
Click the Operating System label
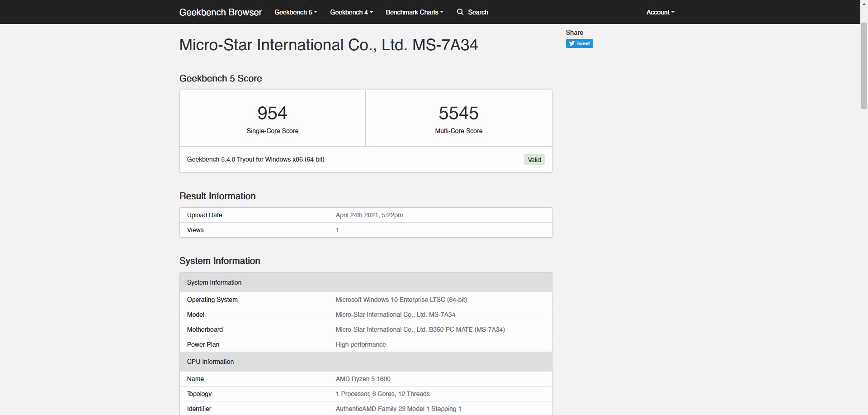pyautogui.click(x=212, y=300)
